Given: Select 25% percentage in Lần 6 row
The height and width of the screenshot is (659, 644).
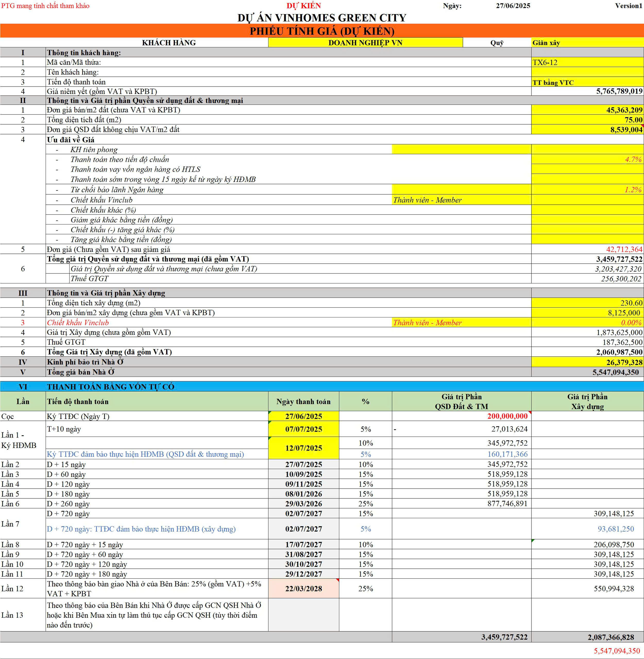Looking at the screenshot, I should tap(366, 504).
